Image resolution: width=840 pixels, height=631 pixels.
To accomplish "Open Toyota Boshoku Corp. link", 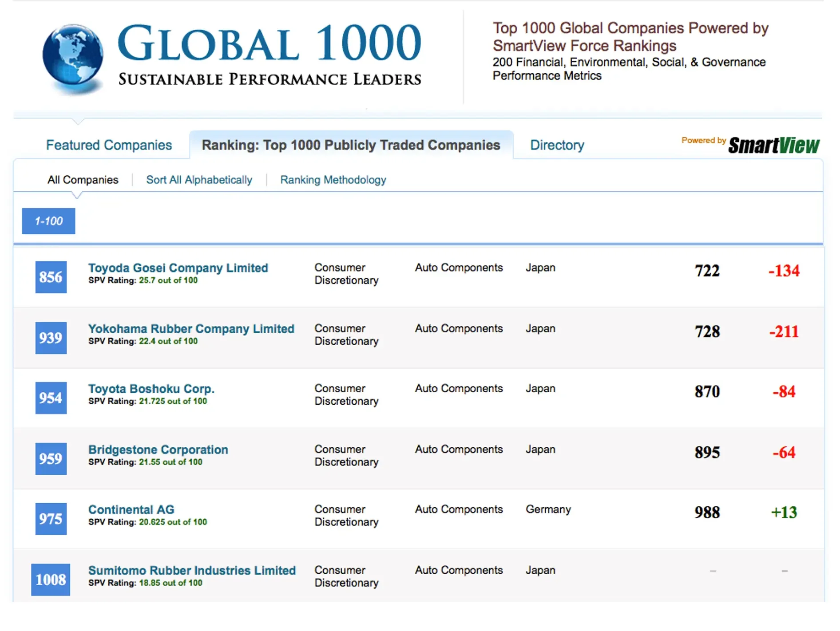I will 151,389.
